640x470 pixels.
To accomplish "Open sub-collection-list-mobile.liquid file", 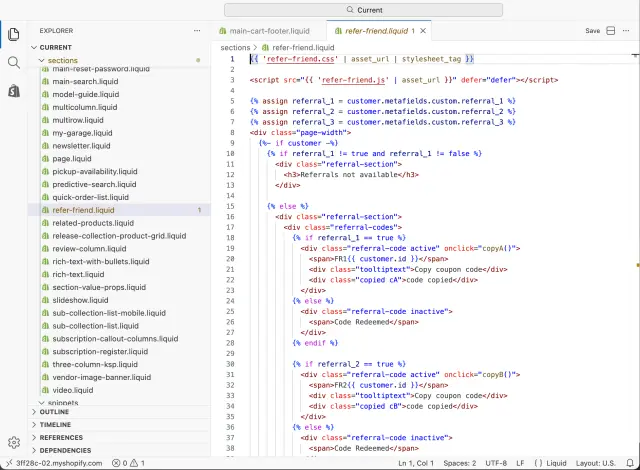I will 109,313.
